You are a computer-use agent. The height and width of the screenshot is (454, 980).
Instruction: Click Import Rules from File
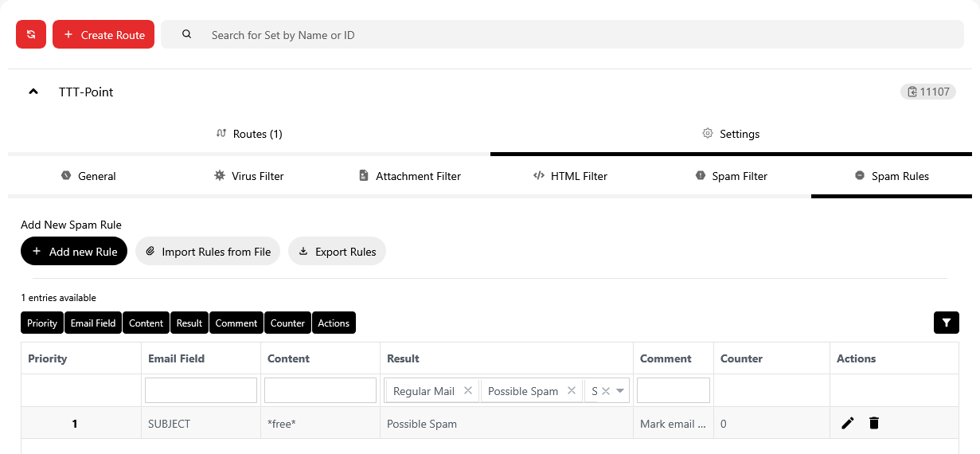click(x=208, y=251)
